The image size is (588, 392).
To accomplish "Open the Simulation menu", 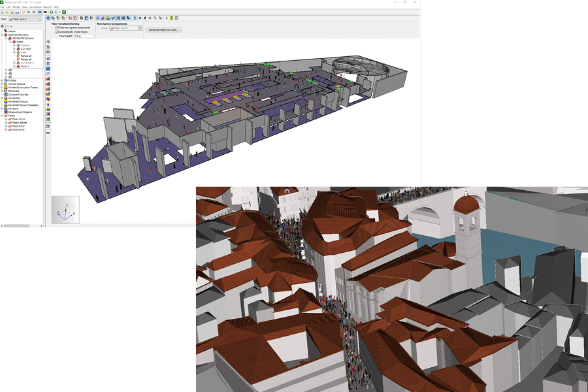I will (35, 7).
